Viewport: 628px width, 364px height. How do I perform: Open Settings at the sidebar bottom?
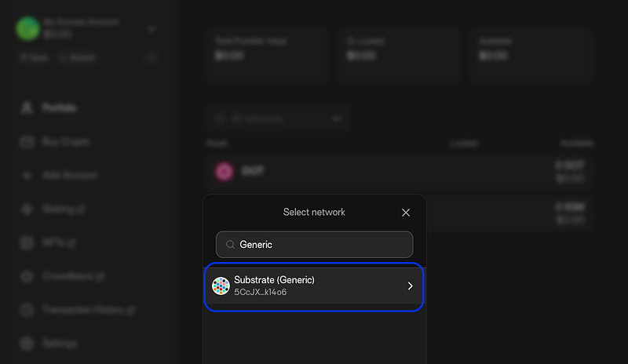tap(60, 344)
